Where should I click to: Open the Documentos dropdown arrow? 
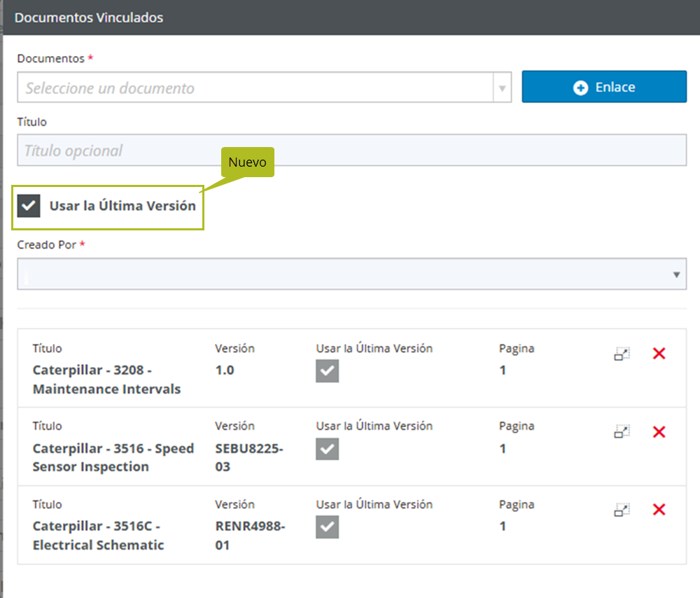(x=502, y=88)
